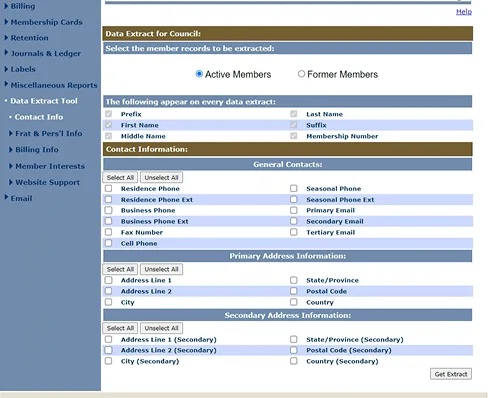The image size is (488, 398).
Task: Check the State/Province (Secondary) checkbox
Action: (x=293, y=339)
